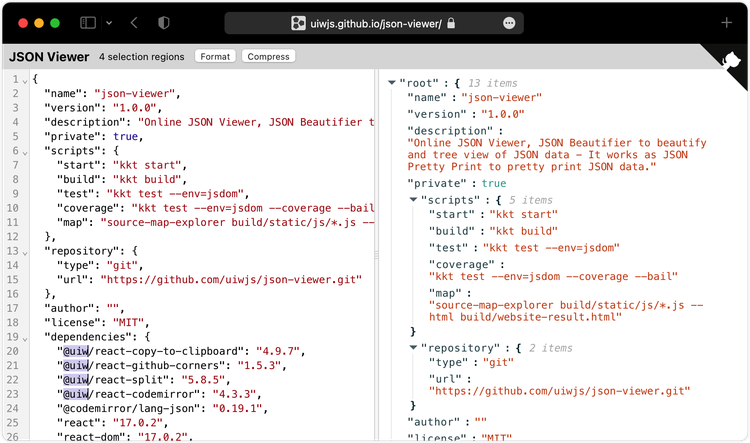Image resolution: width=750 pixels, height=443 pixels.
Task: Click the "type" key in tree view
Action: 448,362
